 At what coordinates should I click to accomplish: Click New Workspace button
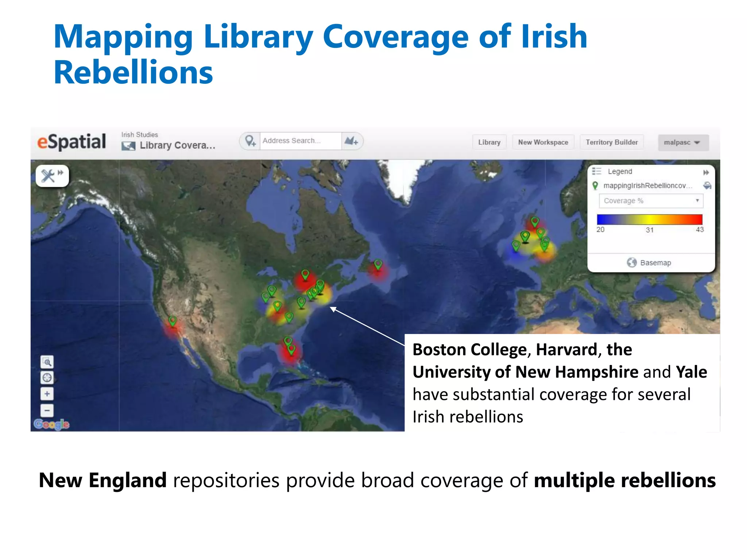543,142
